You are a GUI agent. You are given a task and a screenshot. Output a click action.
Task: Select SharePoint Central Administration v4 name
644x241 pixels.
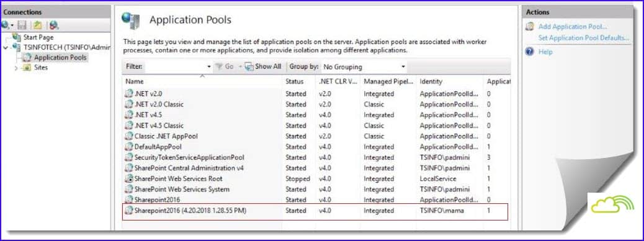189,168
